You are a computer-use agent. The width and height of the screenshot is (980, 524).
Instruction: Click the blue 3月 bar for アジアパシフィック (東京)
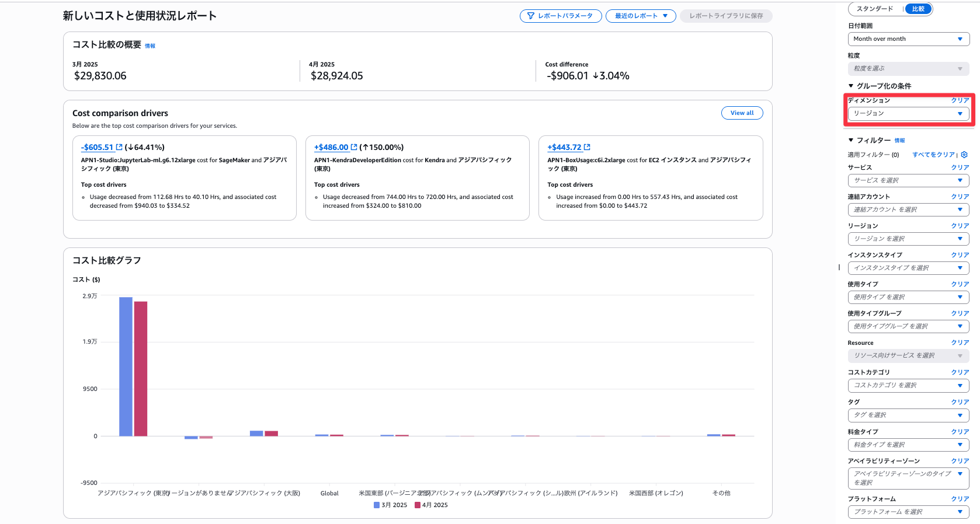tap(126, 366)
